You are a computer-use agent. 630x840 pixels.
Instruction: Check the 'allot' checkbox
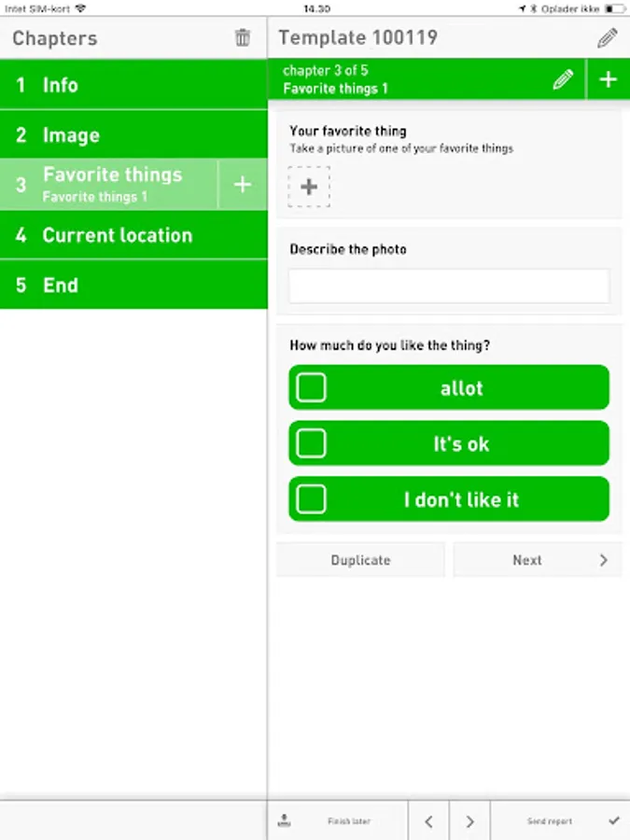[x=311, y=387]
